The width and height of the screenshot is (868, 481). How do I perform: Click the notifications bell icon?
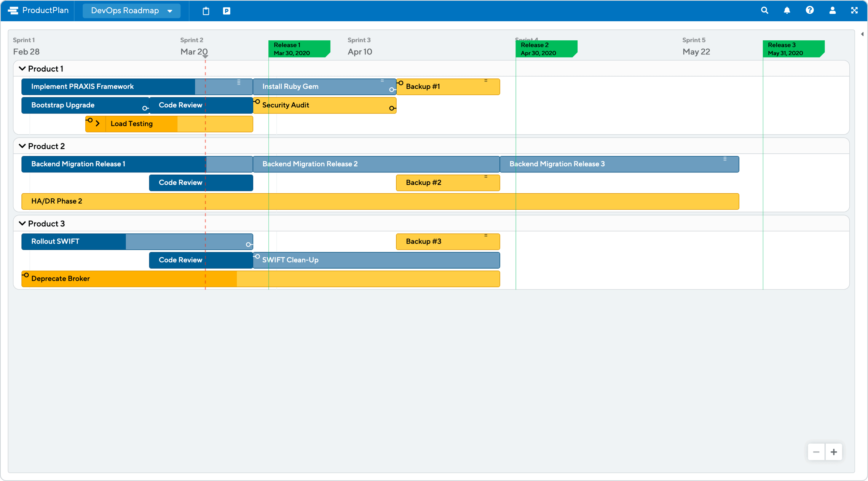coord(787,10)
